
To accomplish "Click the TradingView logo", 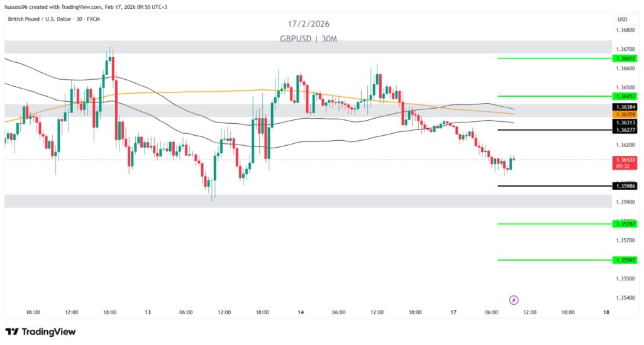I will click(x=40, y=331).
